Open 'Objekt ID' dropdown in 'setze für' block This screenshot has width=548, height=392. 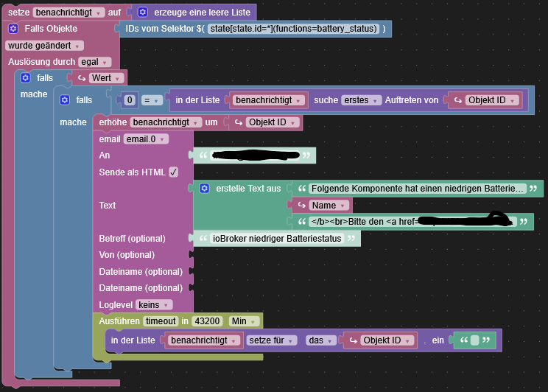pyautogui.click(x=387, y=340)
